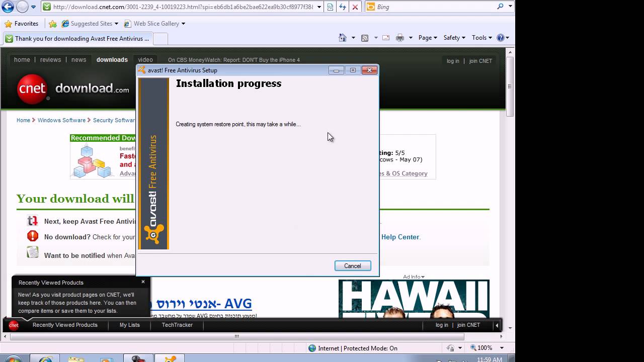Select the CNET downloads nav tab
Viewport: 644px width, 362px height.
(112, 60)
